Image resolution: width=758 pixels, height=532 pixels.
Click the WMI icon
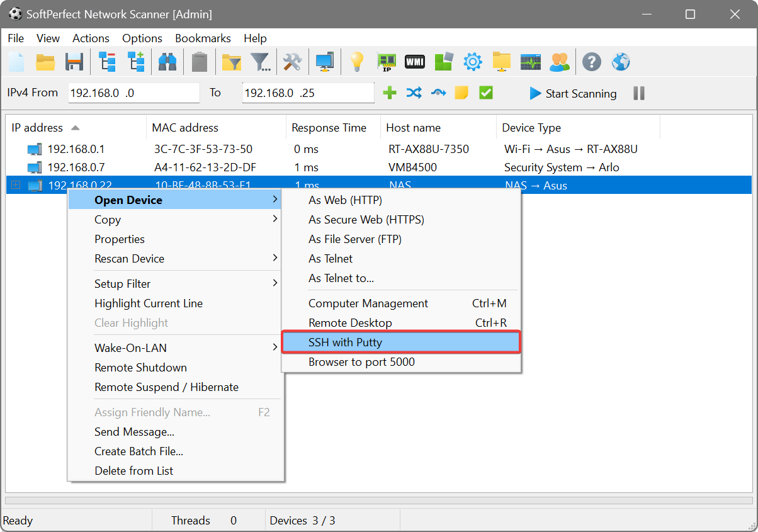coord(414,62)
